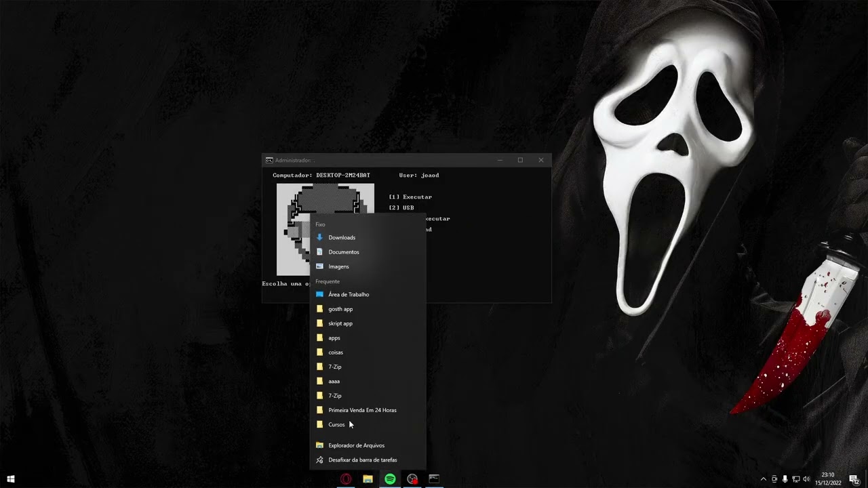Click the "[2] USB" console line
The height and width of the screenshot is (488, 868).
[x=401, y=207]
